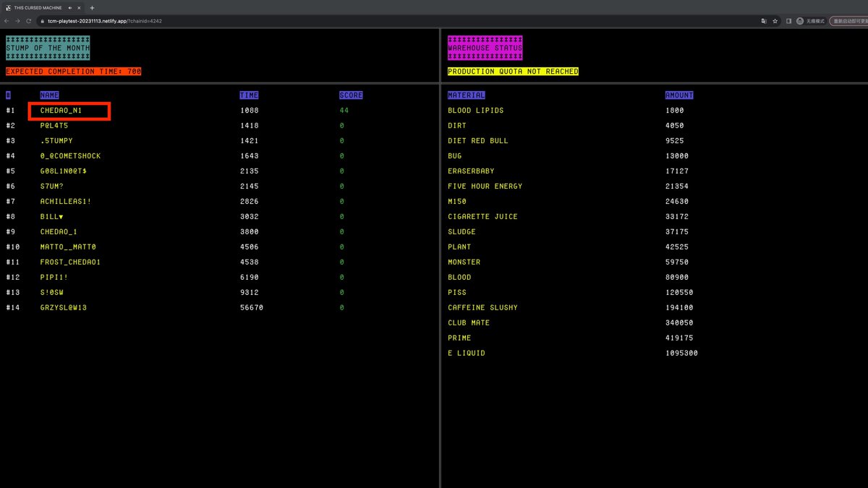The height and width of the screenshot is (488, 868).
Task: Click the PLANT material row
Action: 459,247
